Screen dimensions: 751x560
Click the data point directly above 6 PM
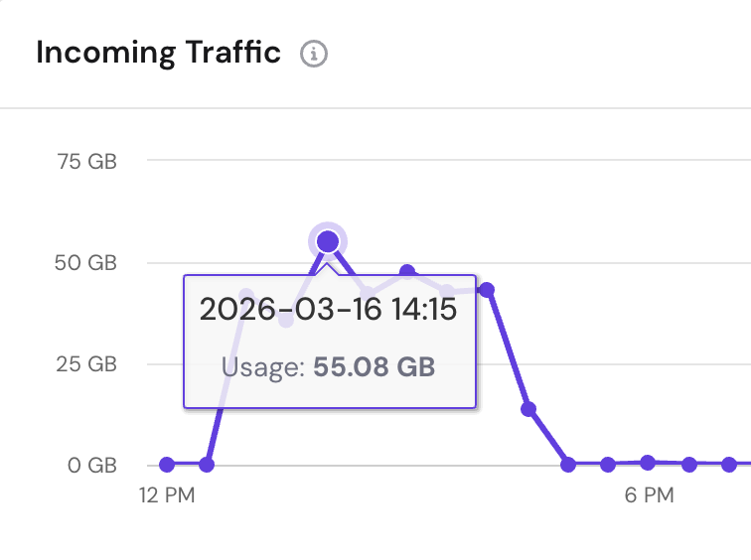[x=648, y=462]
